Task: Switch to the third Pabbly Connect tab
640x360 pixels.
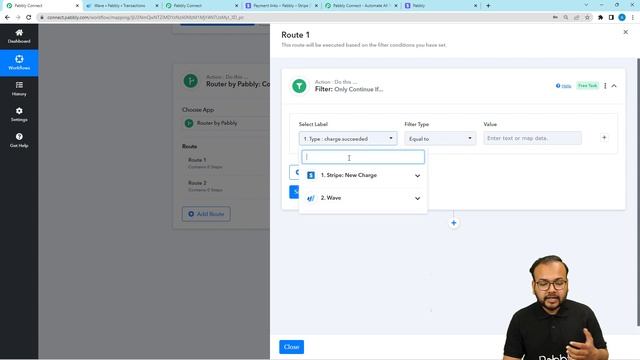Action: click(202, 6)
